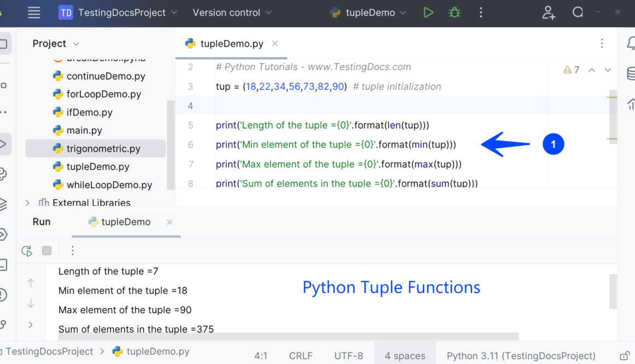
Task: Click the CRLF line separator indicator
Action: (x=301, y=356)
